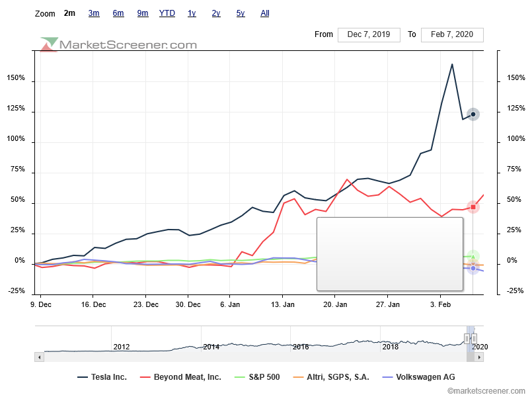Click navigator scrollbar right arrow
Screen dimensions: 532x397
[479, 357]
